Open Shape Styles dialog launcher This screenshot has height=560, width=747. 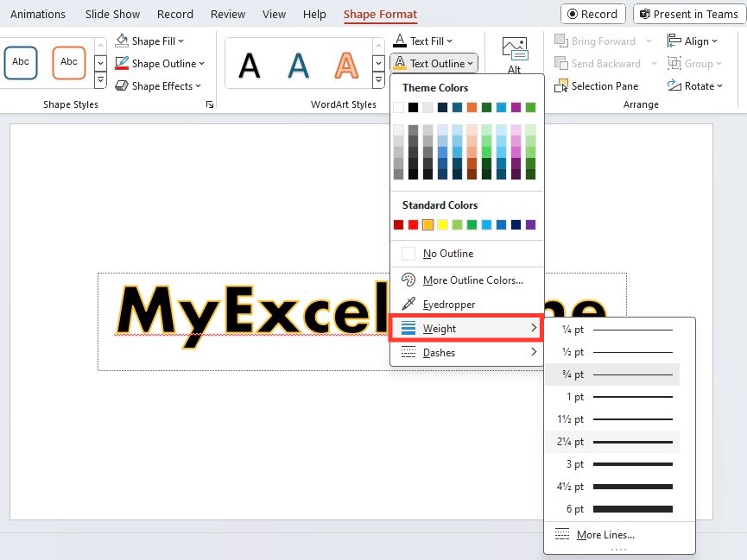pyautogui.click(x=210, y=104)
